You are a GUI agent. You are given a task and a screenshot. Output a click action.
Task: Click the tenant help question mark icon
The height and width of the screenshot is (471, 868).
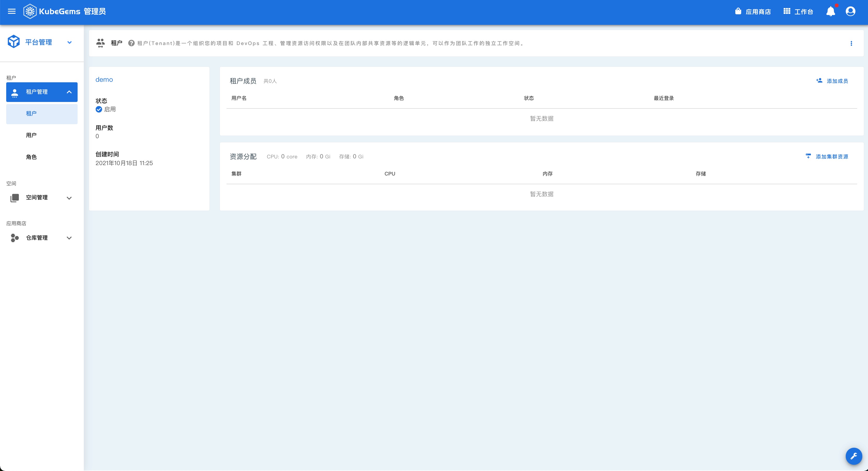click(x=131, y=43)
